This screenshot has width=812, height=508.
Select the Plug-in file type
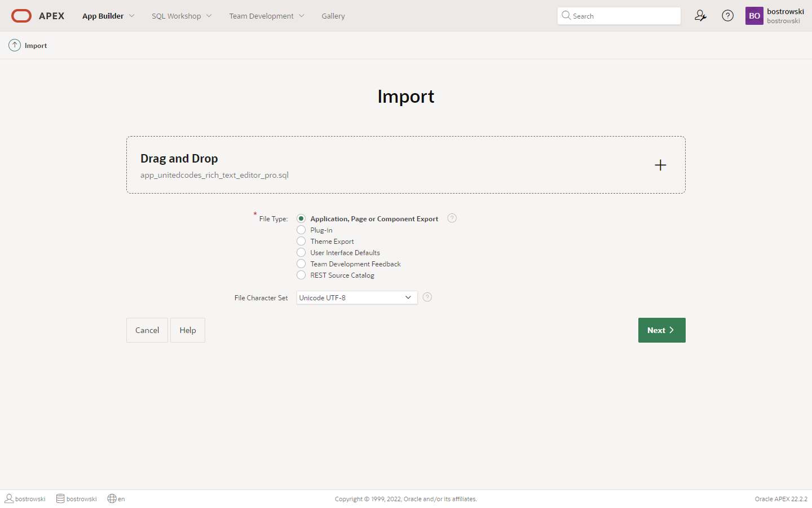coord(301,230)
